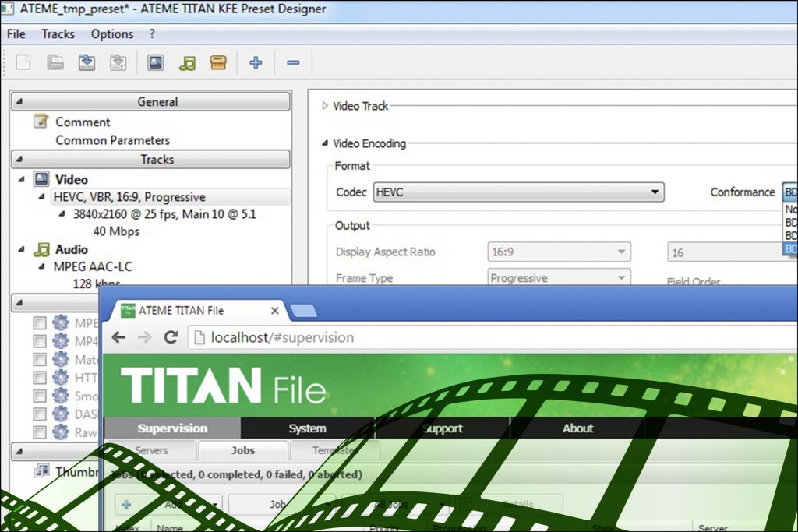Select the HEVC, VBR, 16:9, Progressive row
The image size is (798, 532).
point(170,197)
